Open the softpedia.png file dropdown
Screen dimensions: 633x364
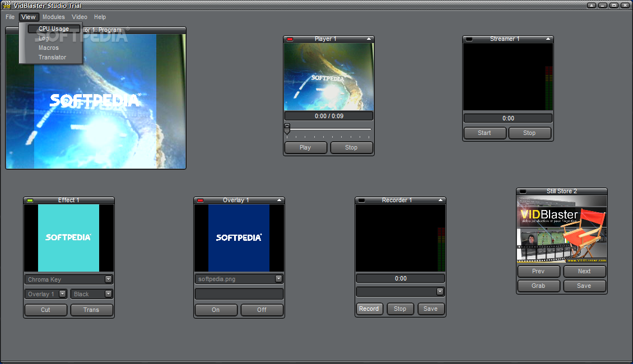(x=278, y=279)
